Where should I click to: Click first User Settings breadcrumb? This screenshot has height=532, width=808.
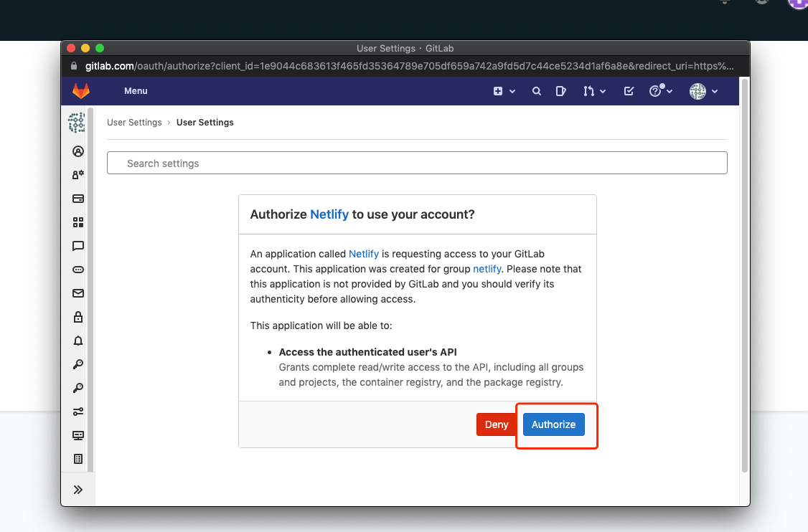pyautogui.click(x=134, y=123)
